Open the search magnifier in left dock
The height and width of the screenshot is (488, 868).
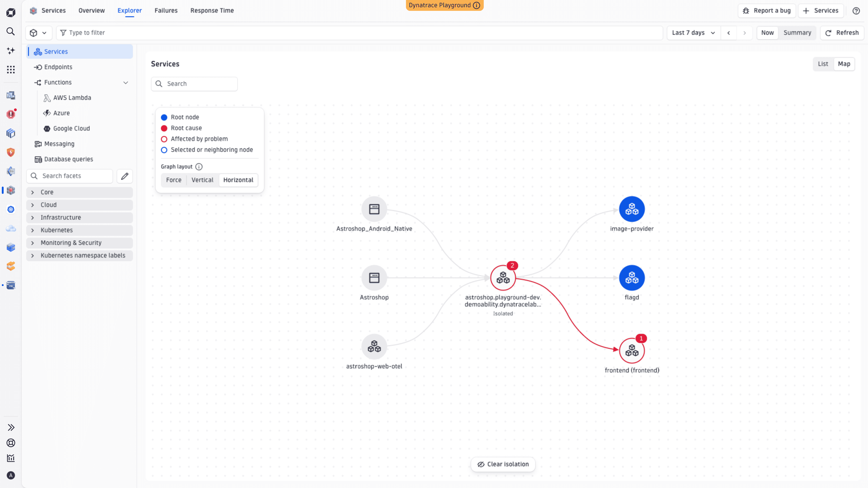pyautogui.click(x=11, y=32)
